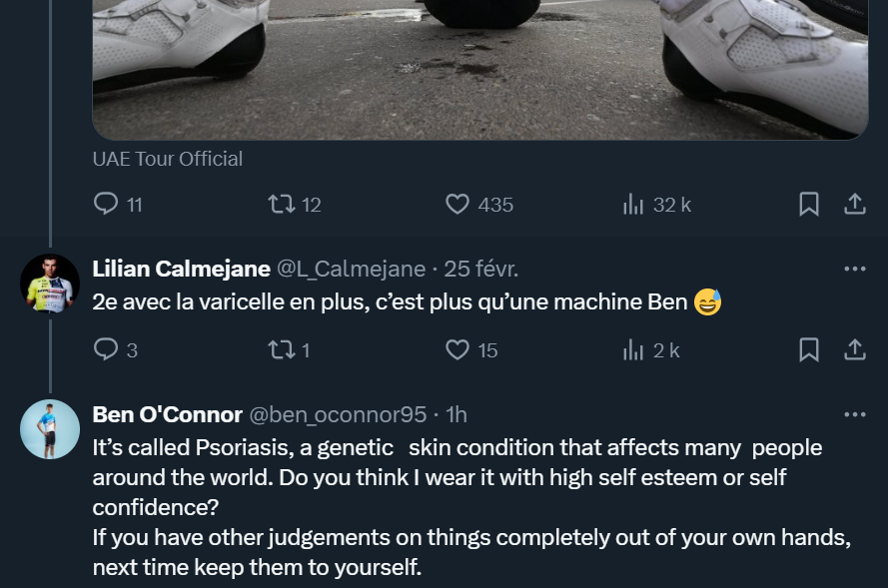This screenshot has width=888, height=588.
Task: Share Lilian Calmejane's reply
Action: [x=855, y=349]
